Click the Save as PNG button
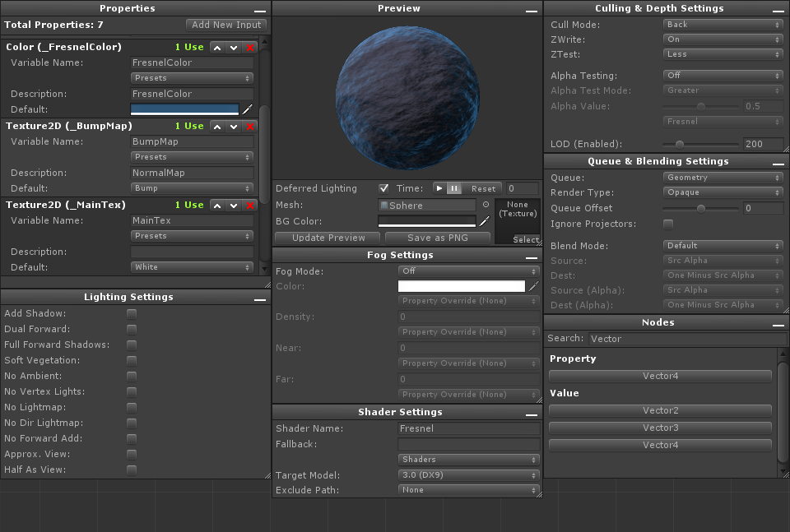This screenshot has width=790, height=532. [437, 238]
